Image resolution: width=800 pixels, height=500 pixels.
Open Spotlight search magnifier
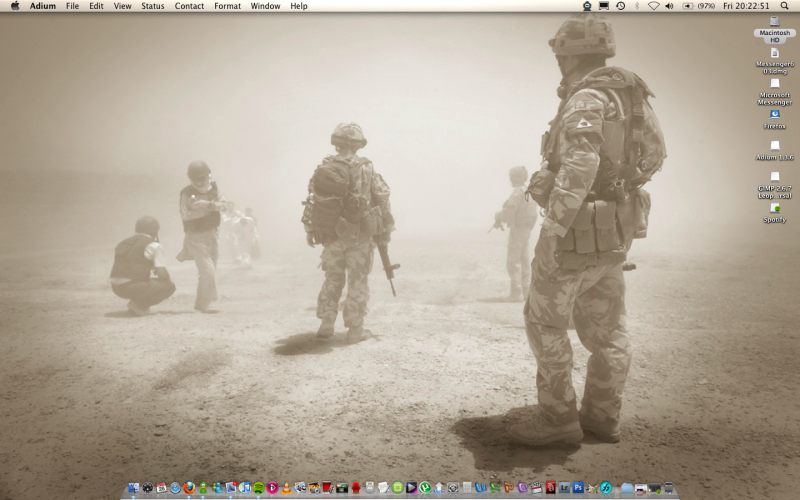pyautogui.click(x=785, y=6)
